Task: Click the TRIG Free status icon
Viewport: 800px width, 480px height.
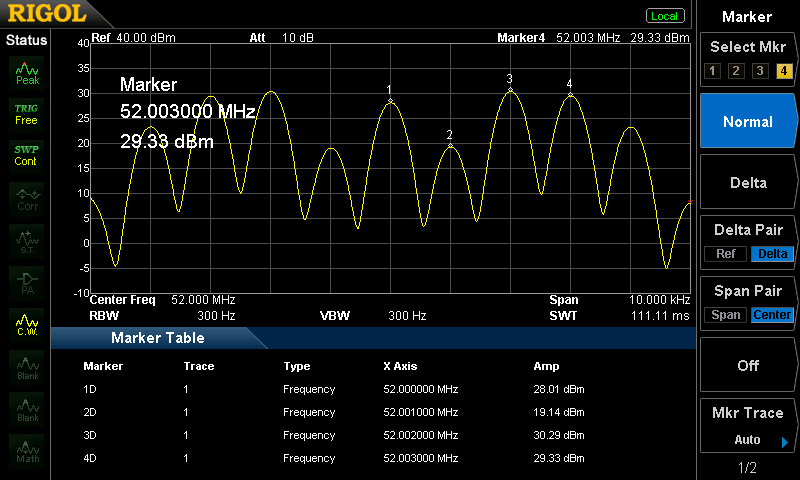Action: 26,113
